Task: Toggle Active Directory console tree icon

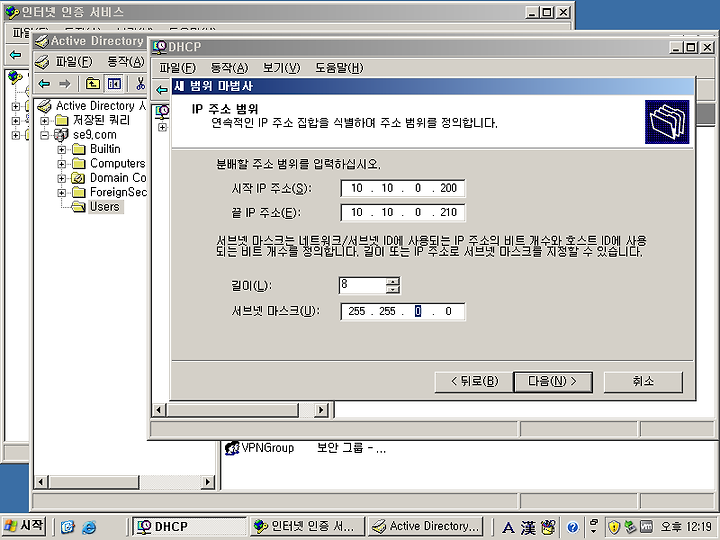Action: click(114, 84)
